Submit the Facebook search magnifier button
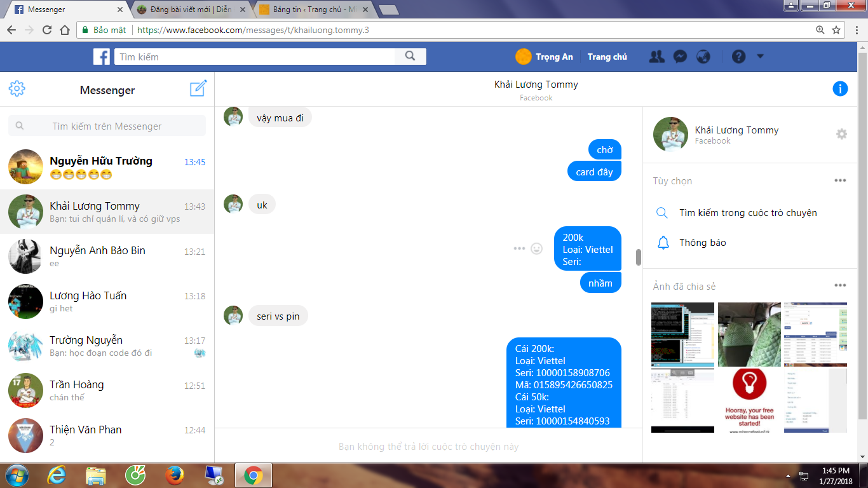The height and width of the screenshot is (488, 868). tap(410, 57)
